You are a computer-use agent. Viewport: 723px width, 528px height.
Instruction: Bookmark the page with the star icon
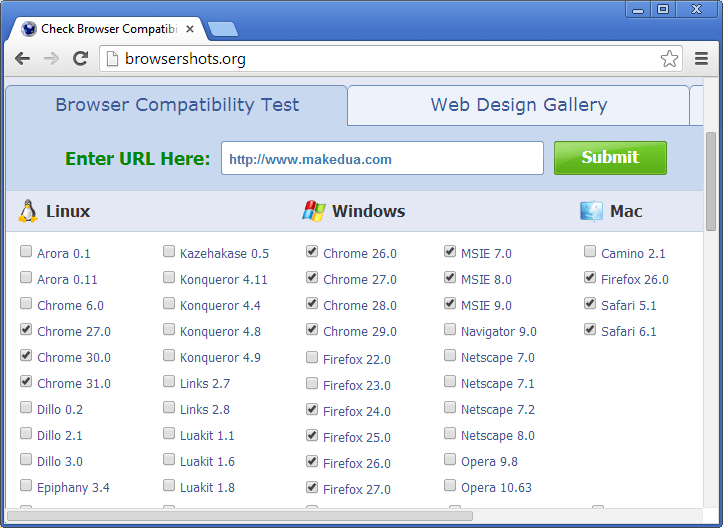coord(669,59)
